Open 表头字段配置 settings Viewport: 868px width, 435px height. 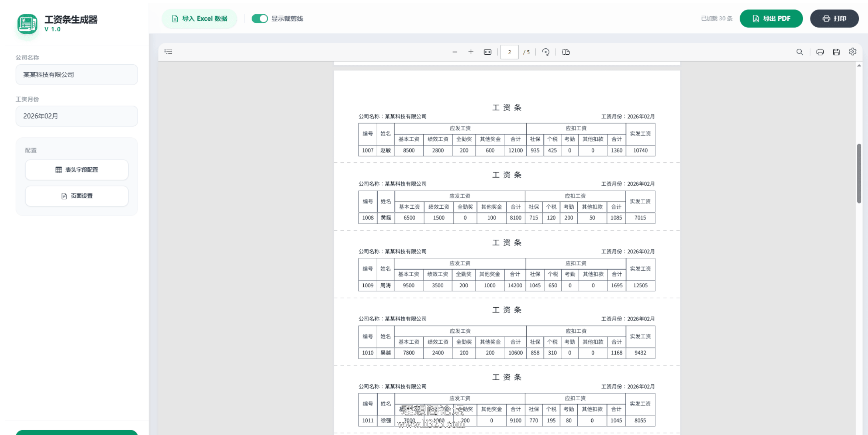point(77,170)
